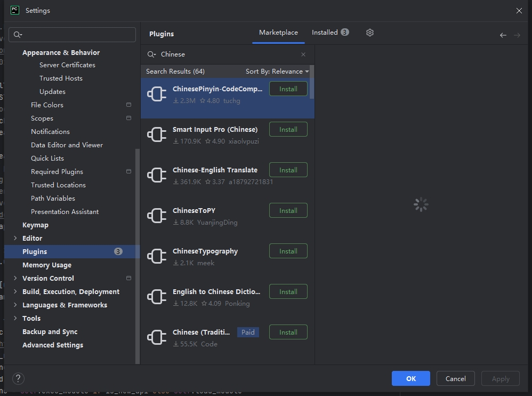Open Backup and Sync settings
Viewport: 532px width, 396px height.
[x=50, y=331]
